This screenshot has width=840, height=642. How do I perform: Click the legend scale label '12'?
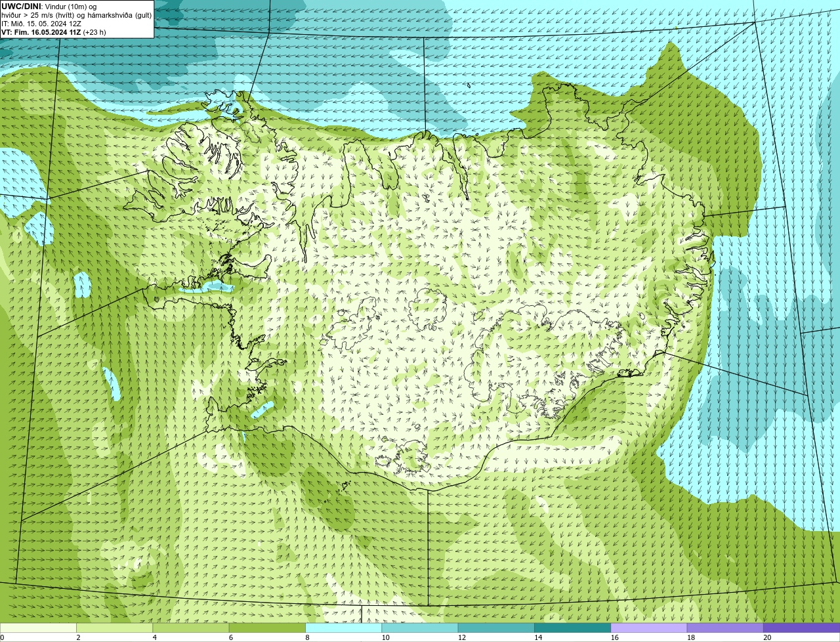pos(462,637)
